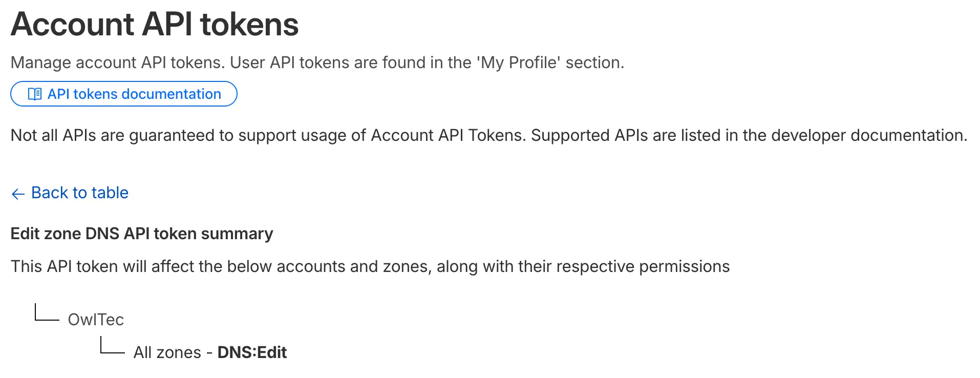Click the word 'tokens' in the page title

(x=249, y=24)
